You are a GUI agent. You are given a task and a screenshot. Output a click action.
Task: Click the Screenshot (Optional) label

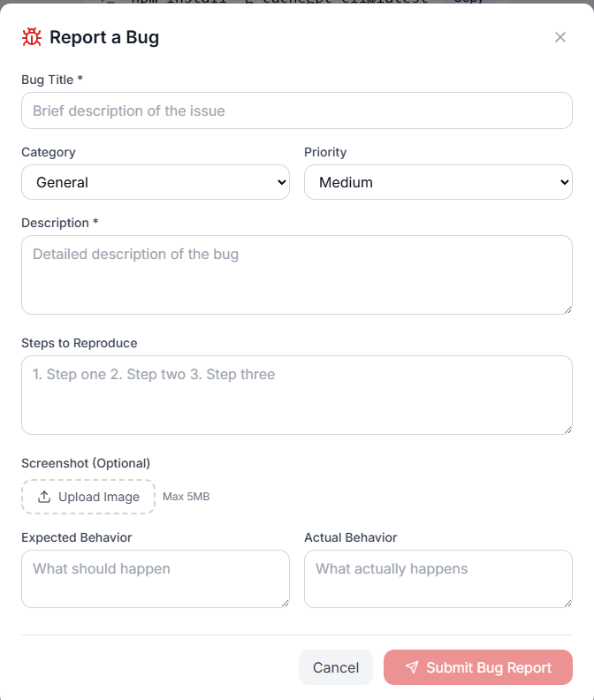pyautogui.click(x=86, y=463)
